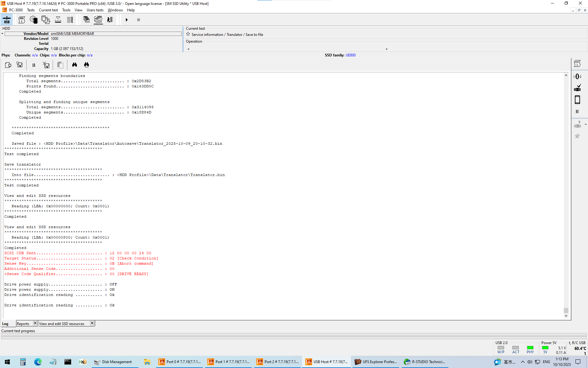Image resolution: width=588 pixels, height=368 pixels.
Task: Toggle the pause button in right sidebar
Action: tap(577, 112)
